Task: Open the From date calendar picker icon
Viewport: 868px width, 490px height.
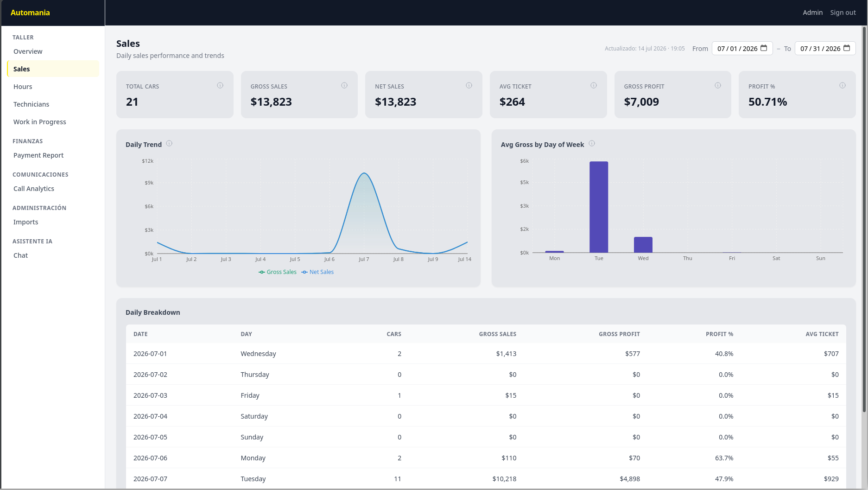Action: [764, 48]
